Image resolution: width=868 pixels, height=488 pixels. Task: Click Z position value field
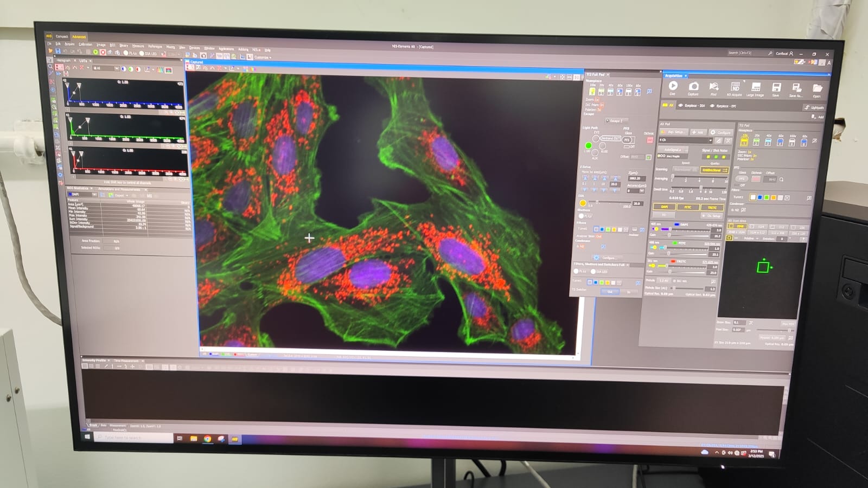637,179
